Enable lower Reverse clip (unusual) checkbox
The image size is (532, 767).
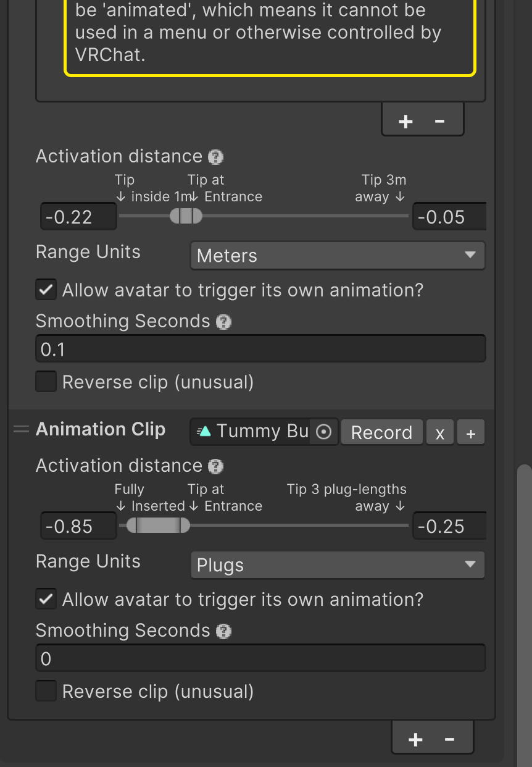[x=46, y=691]
